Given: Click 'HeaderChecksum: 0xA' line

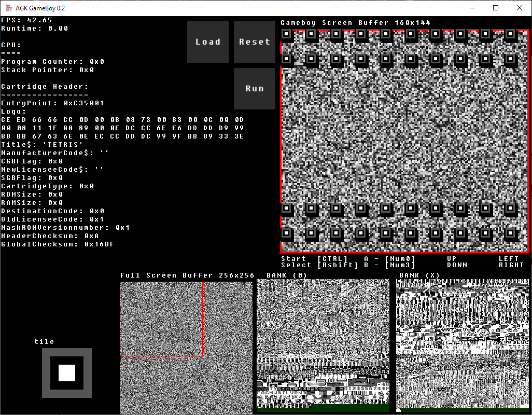Looking at the screenshot, I should coord(50,236).
